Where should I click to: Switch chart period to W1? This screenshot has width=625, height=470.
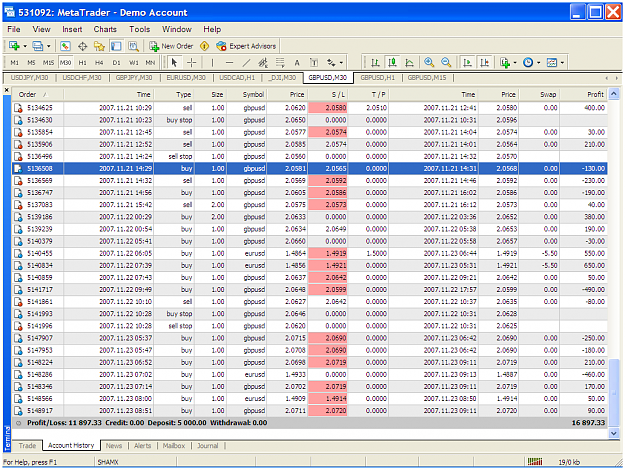point(134,63)
